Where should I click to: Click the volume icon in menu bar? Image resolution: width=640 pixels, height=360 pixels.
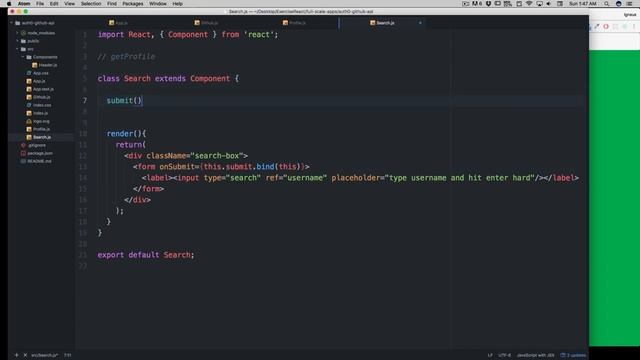pos(549,4)
